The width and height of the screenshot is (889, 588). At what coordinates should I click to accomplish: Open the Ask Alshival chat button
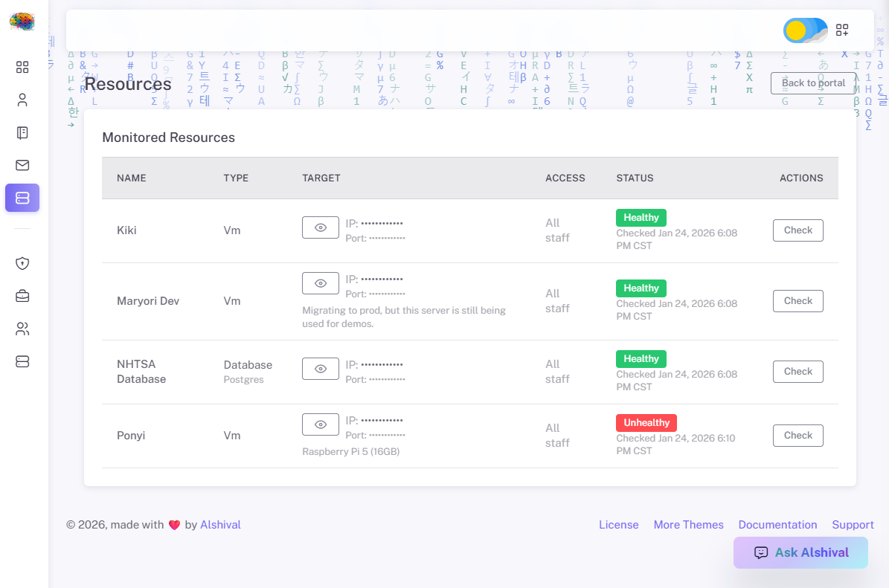[800, 552]
